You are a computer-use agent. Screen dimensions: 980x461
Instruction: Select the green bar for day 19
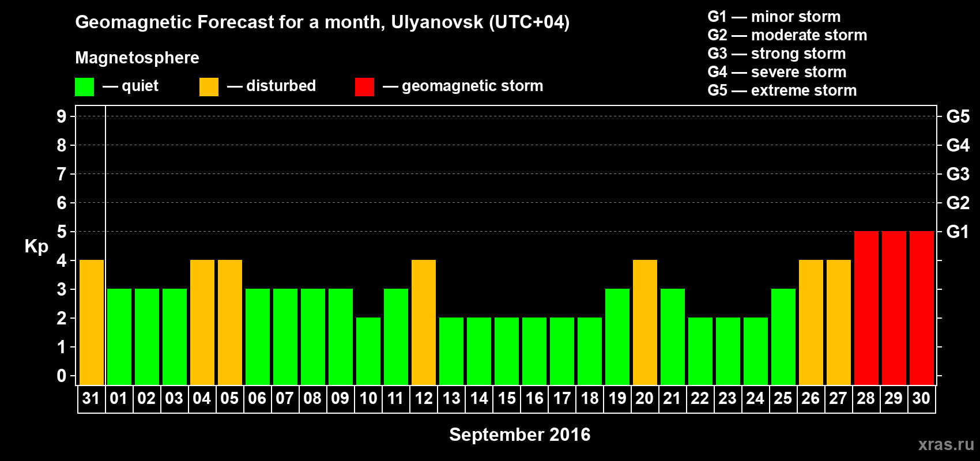617,337
